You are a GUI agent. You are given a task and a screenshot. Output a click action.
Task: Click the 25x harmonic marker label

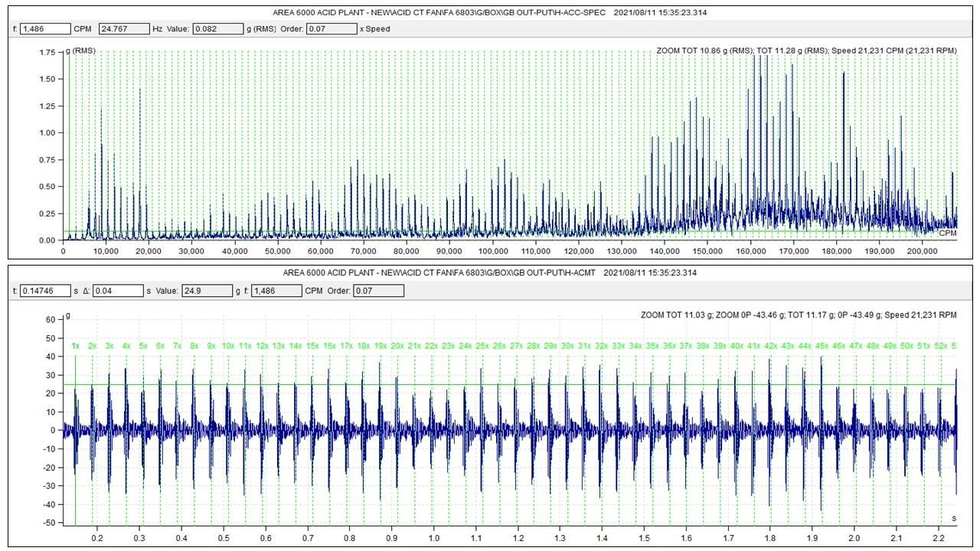(x=482, y=346)
